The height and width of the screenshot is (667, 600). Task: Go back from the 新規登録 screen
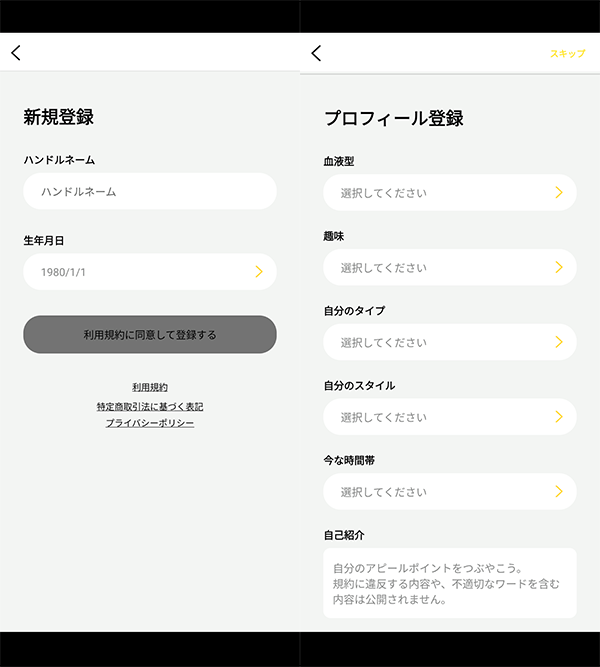(16, 53)
